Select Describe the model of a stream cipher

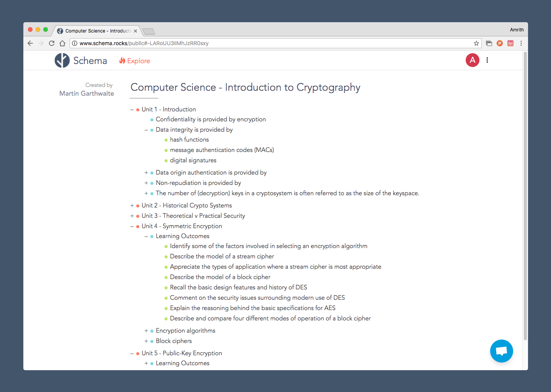222,256
